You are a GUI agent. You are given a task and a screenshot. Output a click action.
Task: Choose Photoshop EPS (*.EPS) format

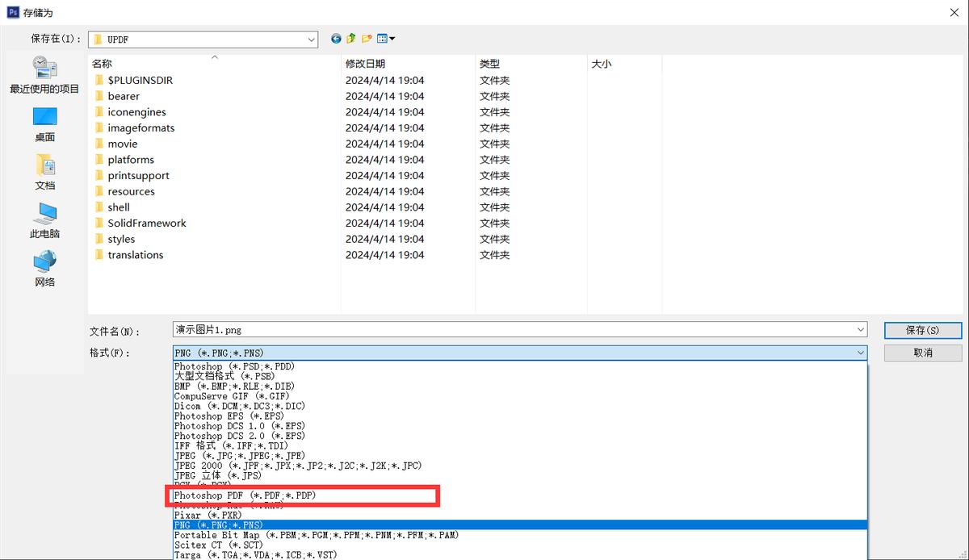pos(520,416)
